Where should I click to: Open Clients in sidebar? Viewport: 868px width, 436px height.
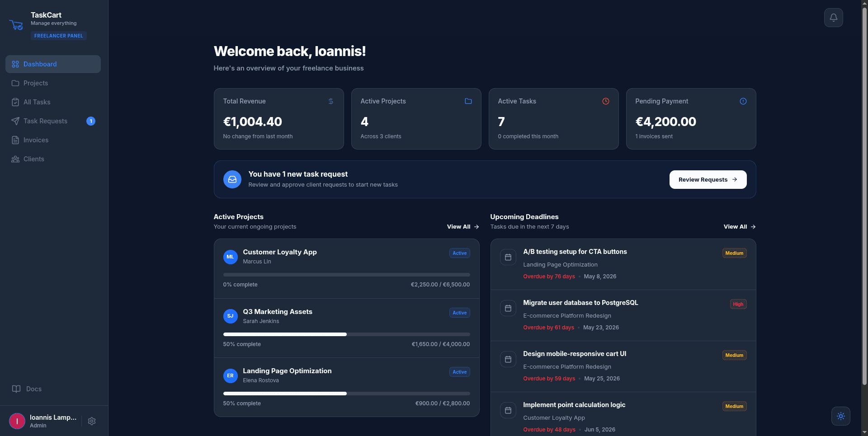(x=53, y=159)
